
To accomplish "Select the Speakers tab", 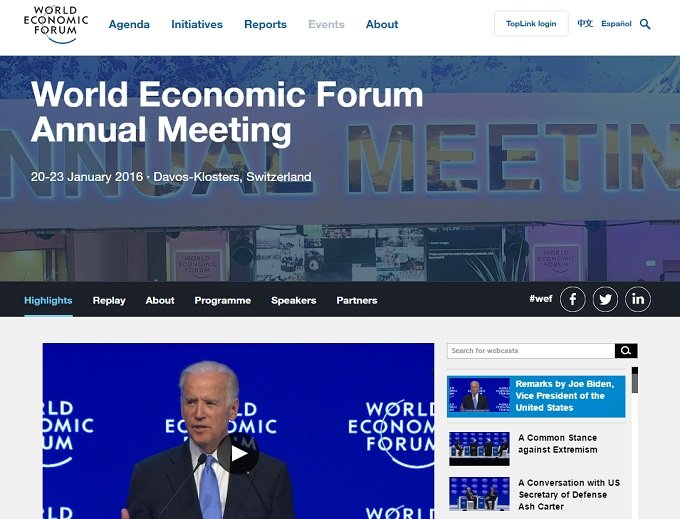I will click(x=294, y=300).
